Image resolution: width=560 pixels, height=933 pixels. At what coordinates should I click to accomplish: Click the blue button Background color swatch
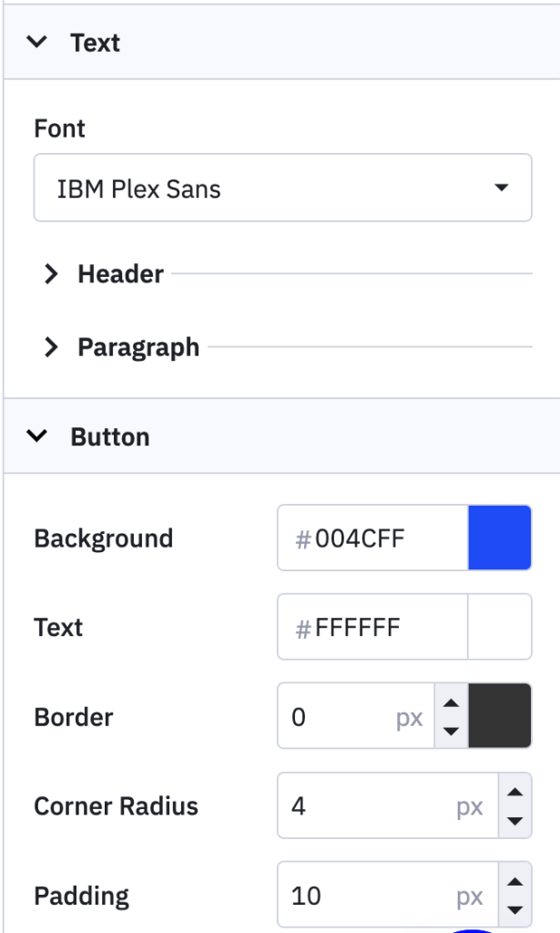pyautogui.click(x=499, y=538)
